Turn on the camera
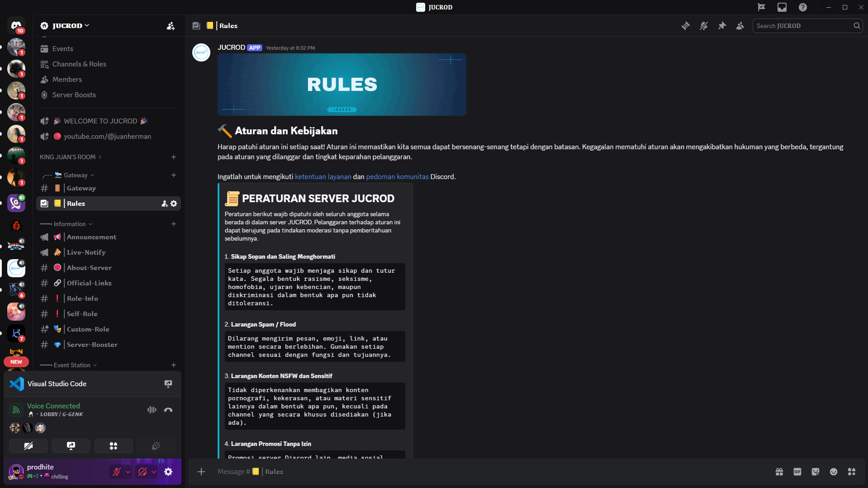The image size is (868, 488). coord(28,446)
